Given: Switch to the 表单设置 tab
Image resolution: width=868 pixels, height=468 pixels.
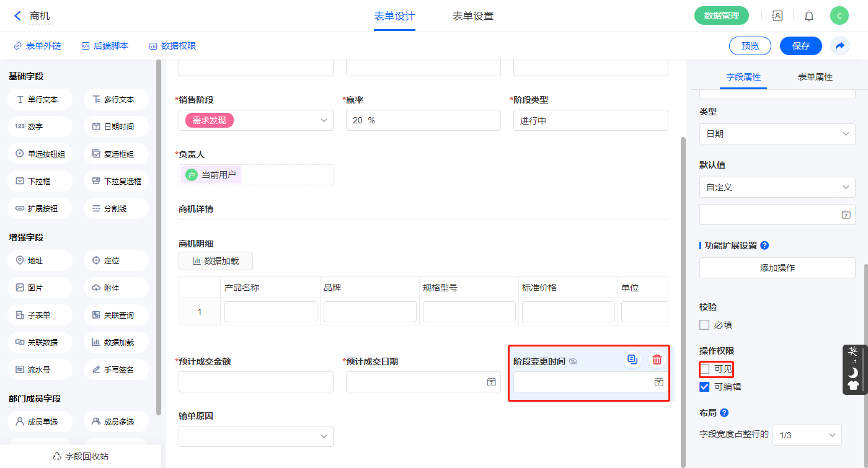Looking at the screenshot, I should (x=472, y=16).
